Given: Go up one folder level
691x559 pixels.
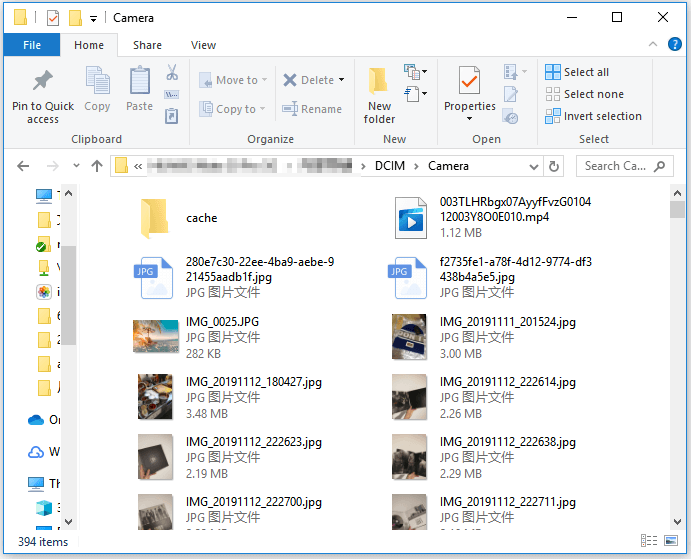Looking at the screenshot, I should point(97,166).
